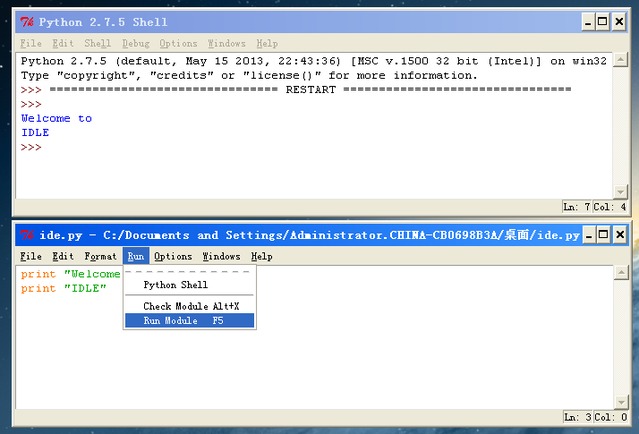Open Help menu in ide.py editor

coord(262,256)
